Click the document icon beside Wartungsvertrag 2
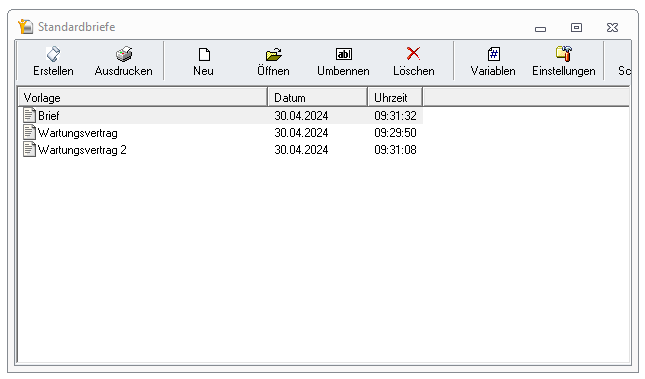The width and height of the screenshot is (645, 379). [29, 149]
